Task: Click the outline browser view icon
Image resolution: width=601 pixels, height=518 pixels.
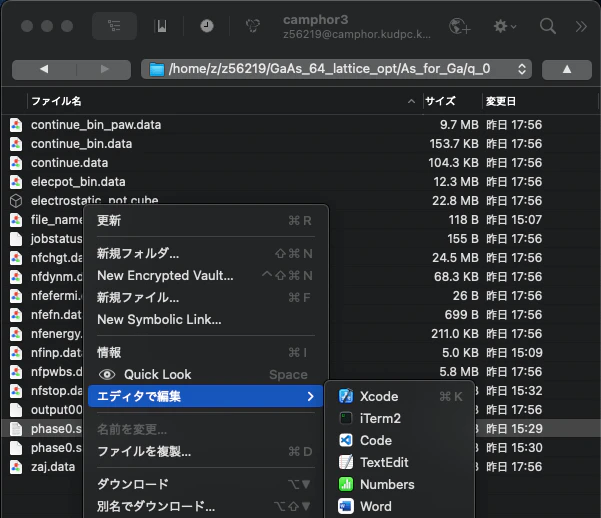Action: coord(114,26)
